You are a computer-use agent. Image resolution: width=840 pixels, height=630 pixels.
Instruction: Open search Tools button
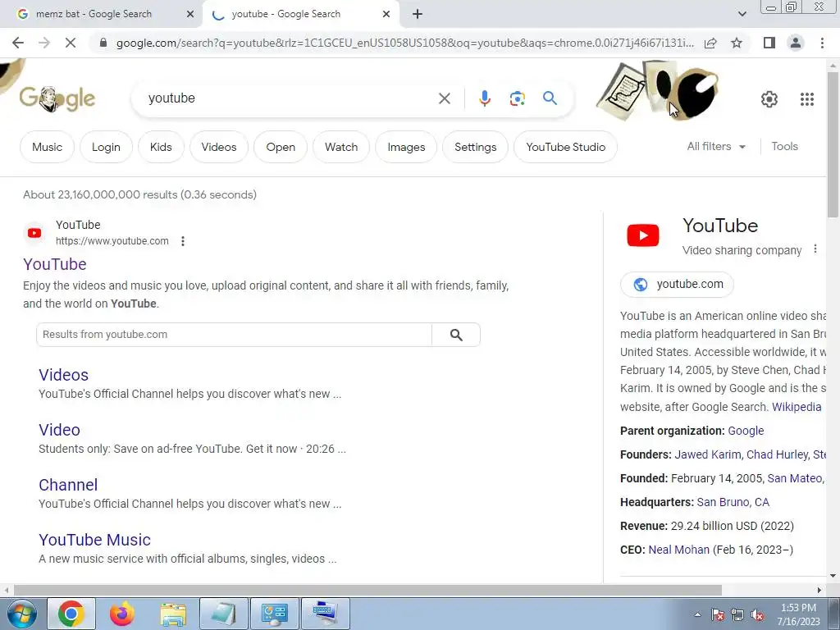pos(784,146)
